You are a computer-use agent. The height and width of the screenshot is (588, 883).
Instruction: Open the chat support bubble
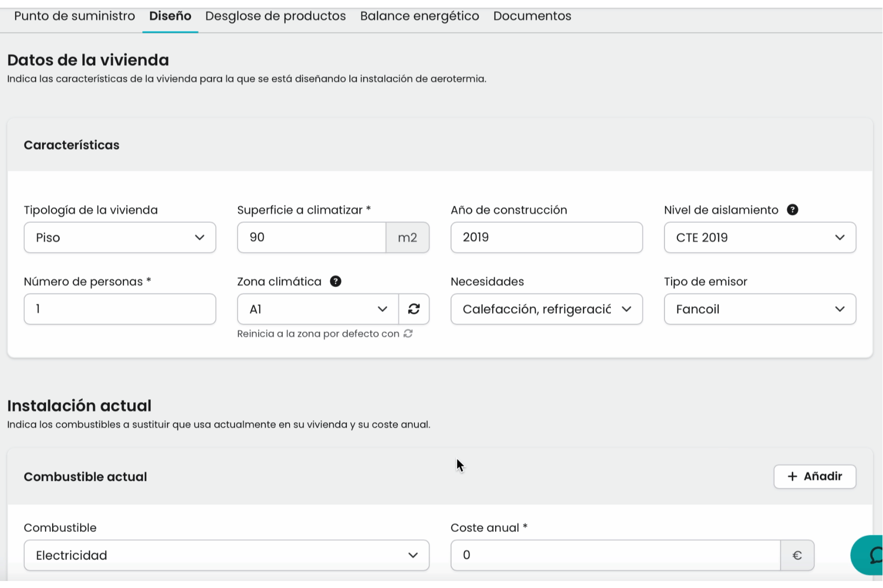tap(868, 555)
